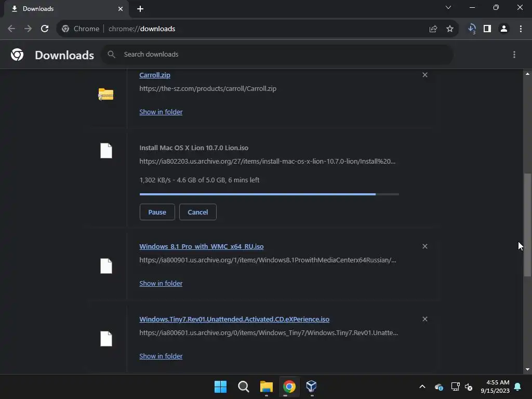The height and width of the screenshot is (399, 532).
Task: Click the Windows 8.1 Pro iso file icon
Action: (x=106, y=266)
